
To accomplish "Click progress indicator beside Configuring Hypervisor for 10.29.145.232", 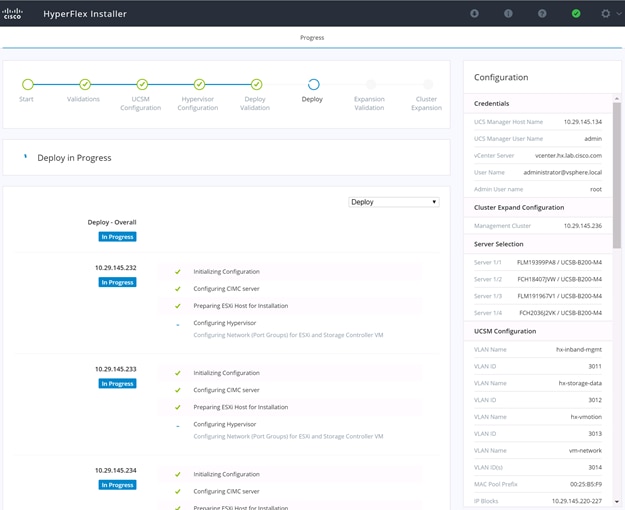I will 178,325.
